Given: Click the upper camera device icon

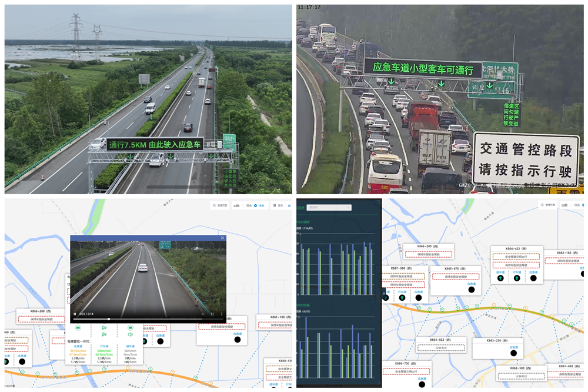Looking at the screenshot, I should pos(104,327).
